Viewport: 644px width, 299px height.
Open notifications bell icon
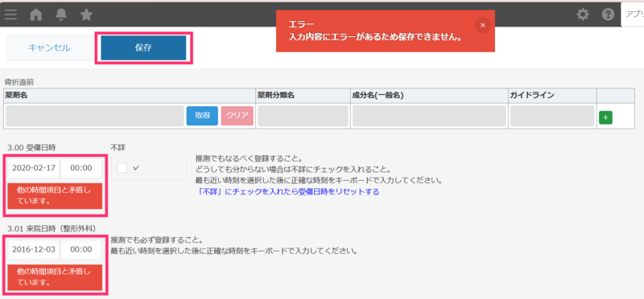[61, 14]
